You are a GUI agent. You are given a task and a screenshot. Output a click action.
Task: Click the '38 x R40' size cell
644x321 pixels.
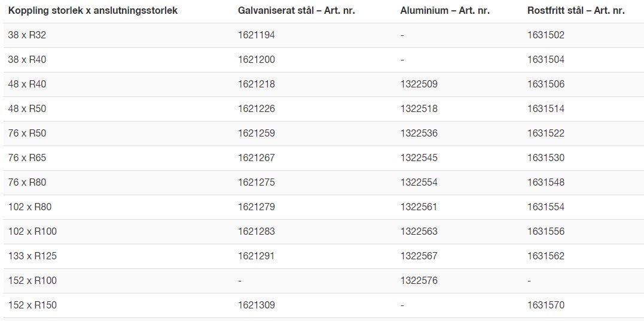pos(27,60)
